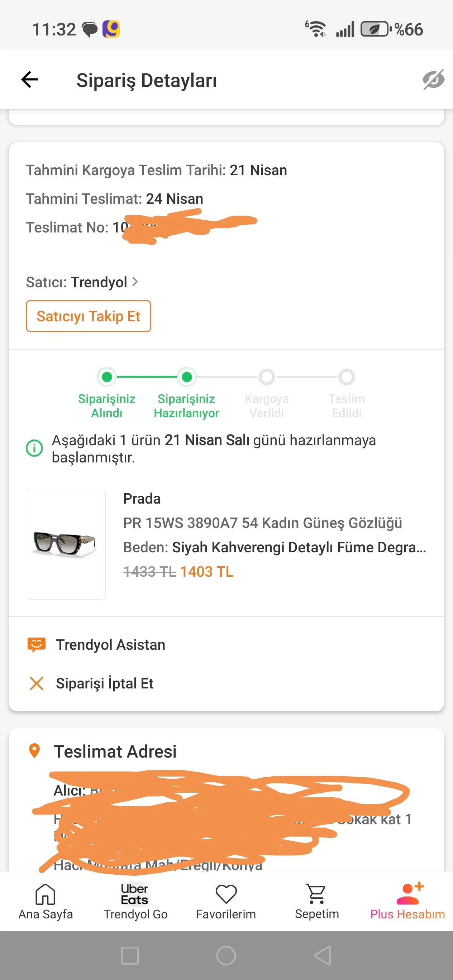Open the Plus Hesabım account tab
The height and width of the screenshot is (980, 453).
(x=407, y=901)
